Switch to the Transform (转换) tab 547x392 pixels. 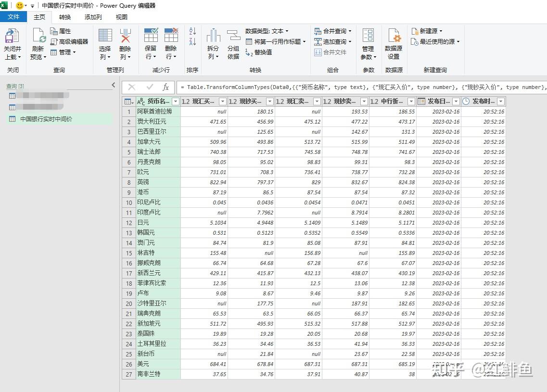65,17
